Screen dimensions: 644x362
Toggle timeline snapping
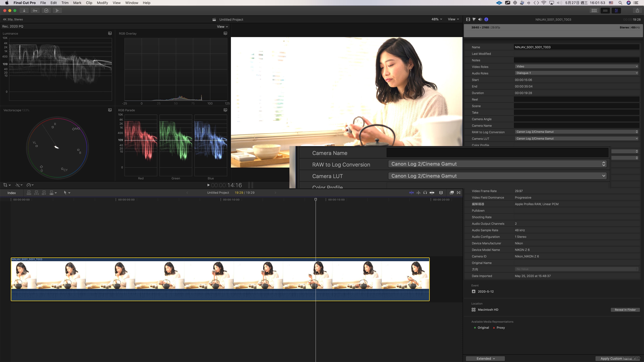pyautogui.click(x=432, y=193)
